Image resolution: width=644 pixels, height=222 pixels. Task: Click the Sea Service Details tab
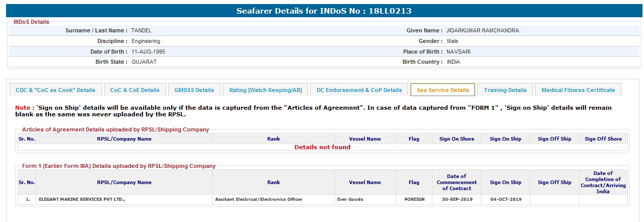(x=442, y=90)
